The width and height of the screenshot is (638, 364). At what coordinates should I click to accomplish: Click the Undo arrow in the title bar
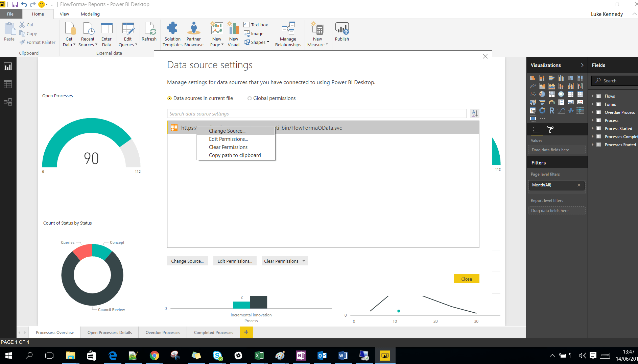(24, 4)
